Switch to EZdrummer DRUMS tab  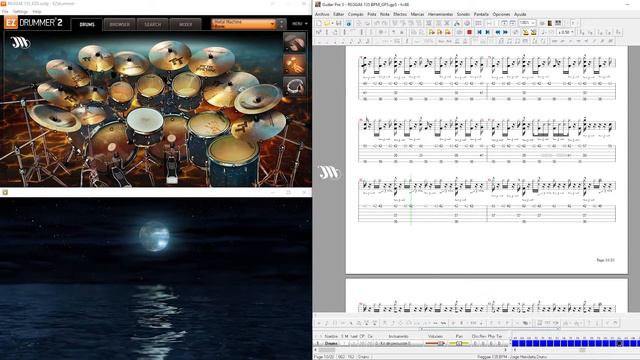pos(87,24)
